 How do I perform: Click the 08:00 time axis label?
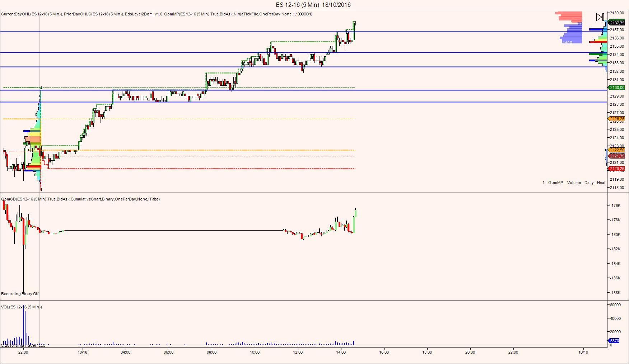coord(212,352)
